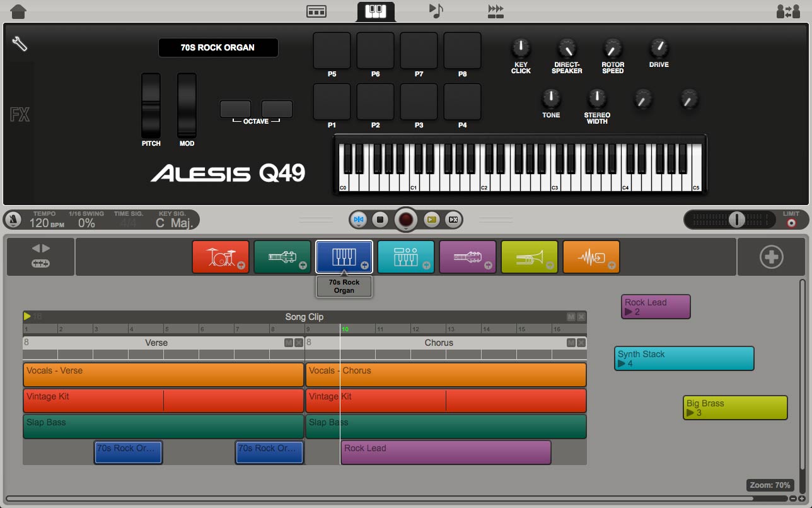Tap pad P8
812x508 pixels.
(x=462, y=50)
